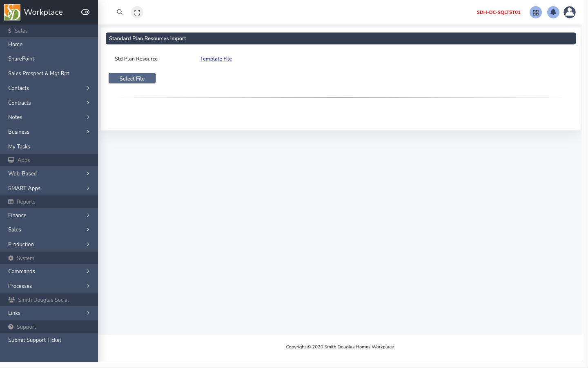
Task: Download the Template File link
Action: (216, 59)
